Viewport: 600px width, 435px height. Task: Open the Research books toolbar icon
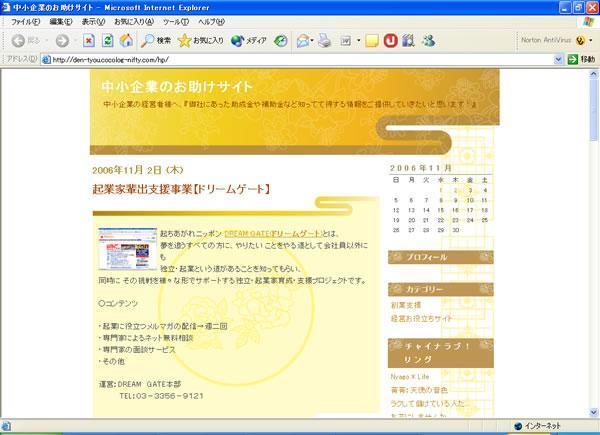[x=408, y=41]
